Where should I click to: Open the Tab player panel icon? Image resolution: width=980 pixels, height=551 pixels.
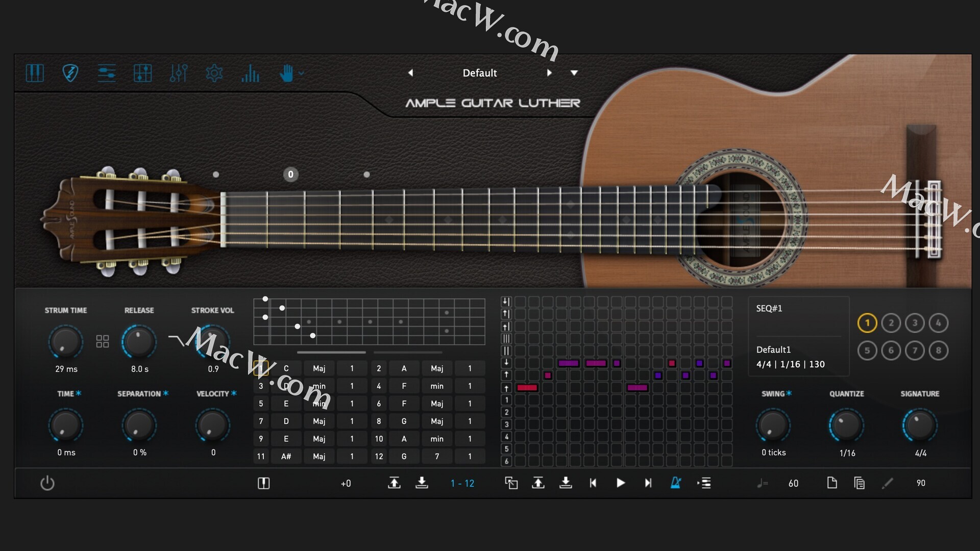coord(107,73)
